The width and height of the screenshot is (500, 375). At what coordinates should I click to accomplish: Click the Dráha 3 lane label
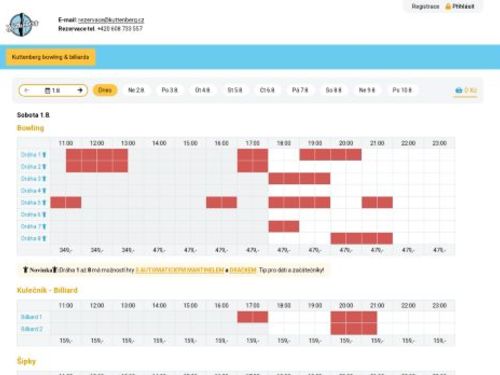33,179
